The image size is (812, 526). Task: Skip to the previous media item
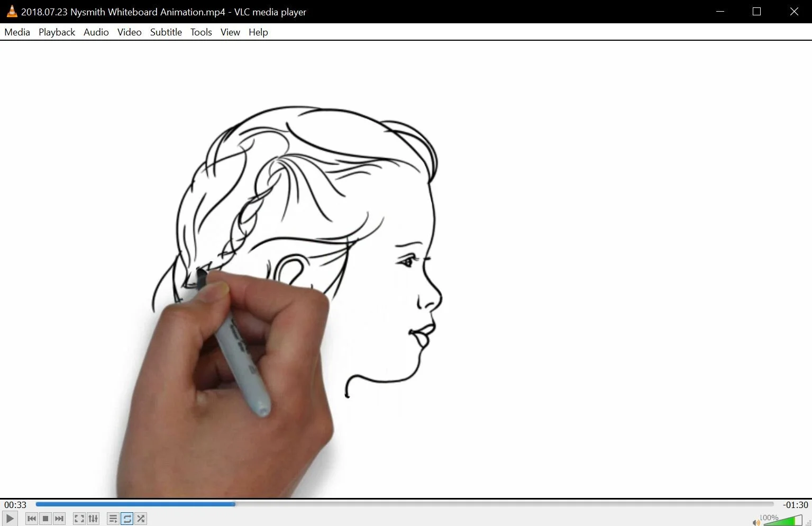[32, 519]
